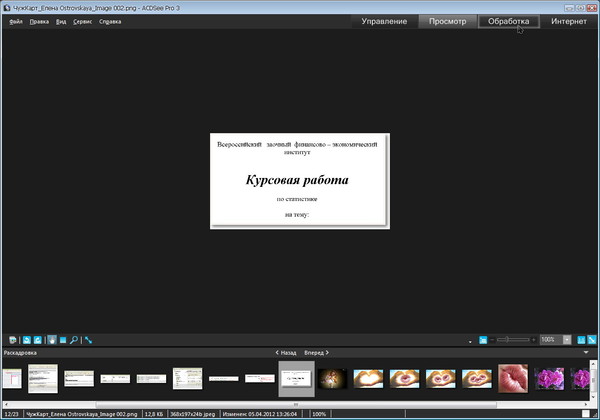Click the Изменен date in status bar
Image resolution: width=600 pixels, height=420 pixels.
click(x=260, y=414)
